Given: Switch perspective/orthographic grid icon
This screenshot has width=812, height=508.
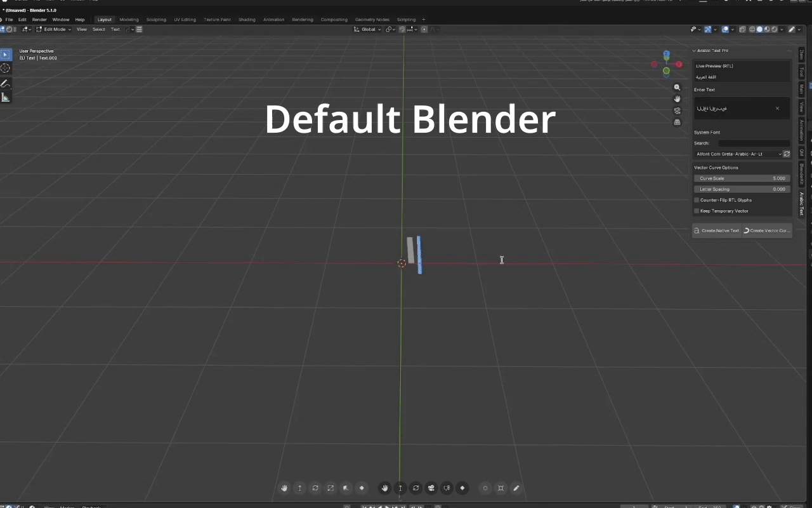Looking at the screenshot, I should (678, 122).
